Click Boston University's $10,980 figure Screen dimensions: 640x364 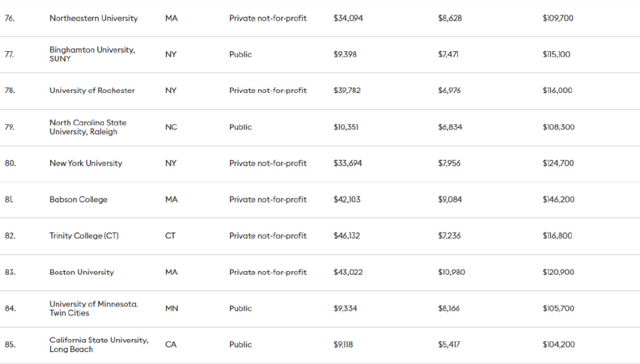(451, 272)
